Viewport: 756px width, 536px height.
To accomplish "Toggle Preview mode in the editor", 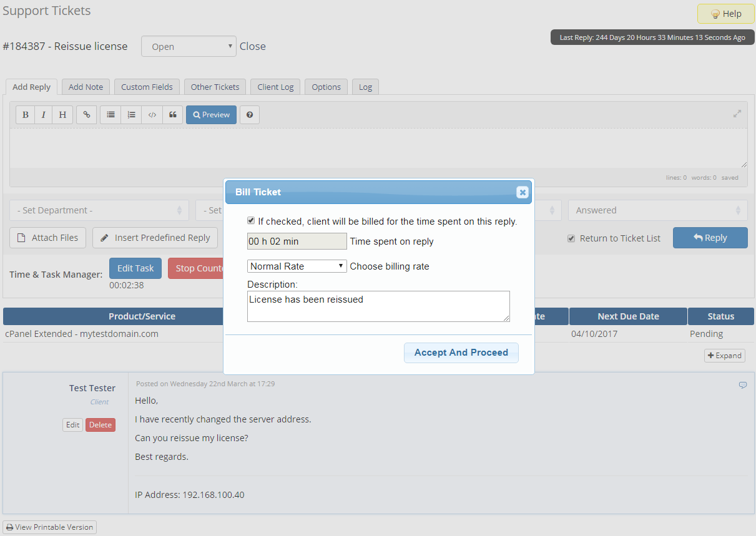I will click(211, 115).
